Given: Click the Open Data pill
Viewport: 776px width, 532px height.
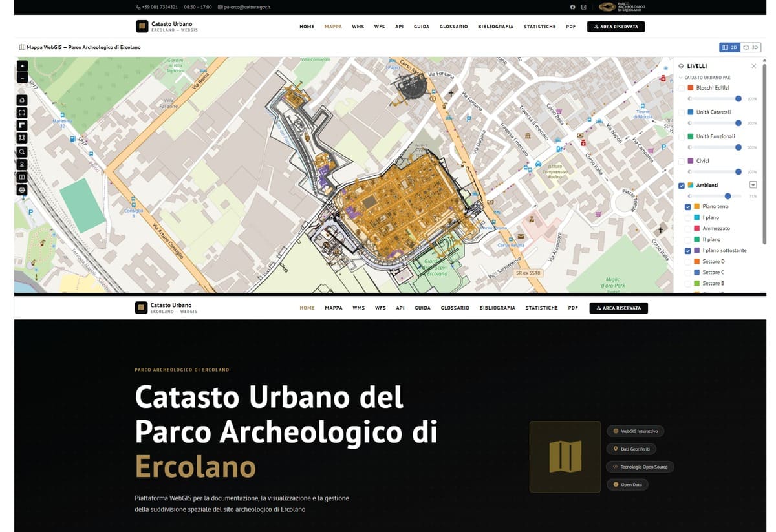Looking at the screenshot, I should pos(627,484).
